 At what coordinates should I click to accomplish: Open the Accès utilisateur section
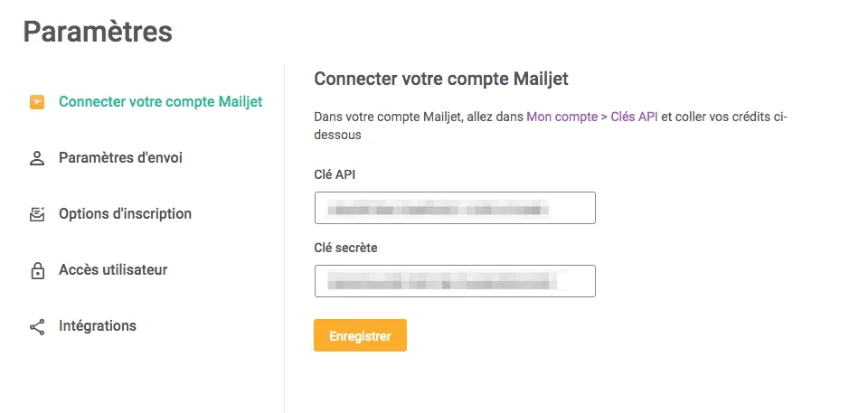point(113,269)
